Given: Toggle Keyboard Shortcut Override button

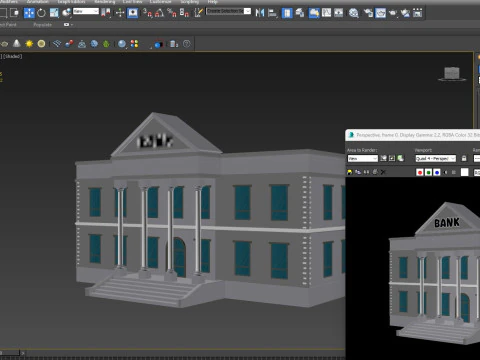Looking at the screenshot, I should pyautogui.click(x=133, y=13).
